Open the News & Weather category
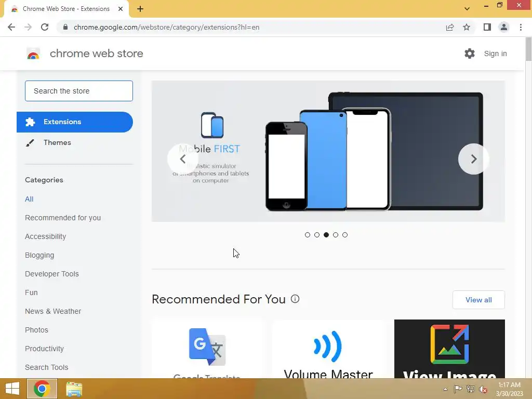This screenshot has width=532, height=399. [53, 311]
